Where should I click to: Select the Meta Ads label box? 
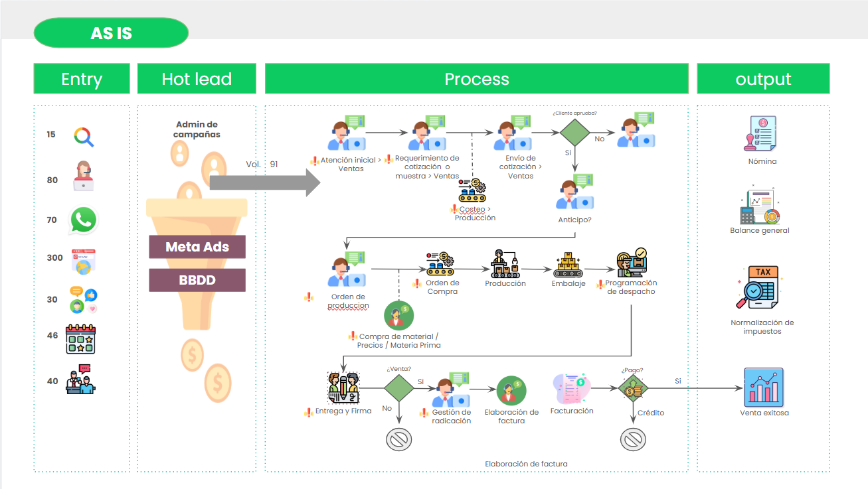click(197, 247)
